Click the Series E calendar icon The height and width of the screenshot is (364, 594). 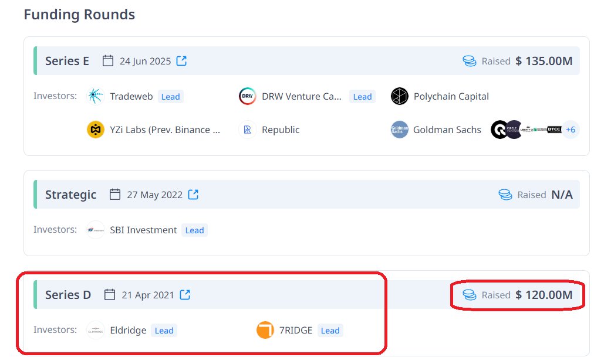click(x=108, y=60)
